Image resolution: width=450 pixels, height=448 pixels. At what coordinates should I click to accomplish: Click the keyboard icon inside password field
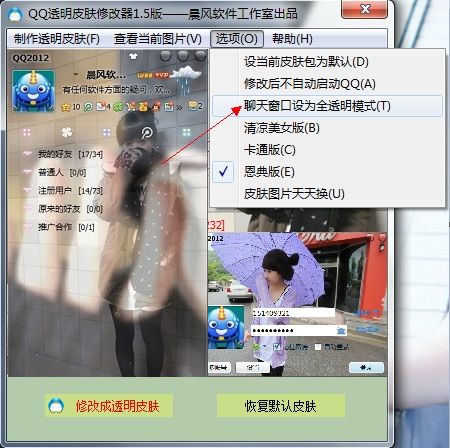pyautogui.click(x=340, y=331)
